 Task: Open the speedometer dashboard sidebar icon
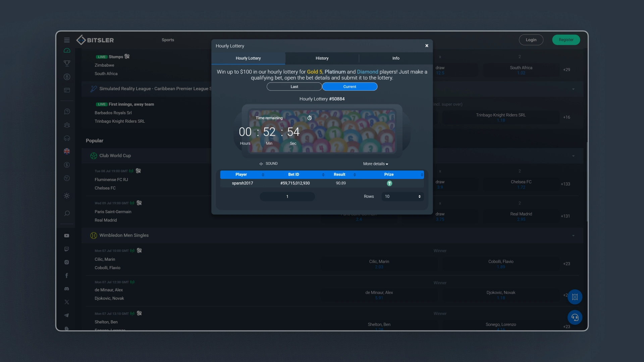coord(67,51)
